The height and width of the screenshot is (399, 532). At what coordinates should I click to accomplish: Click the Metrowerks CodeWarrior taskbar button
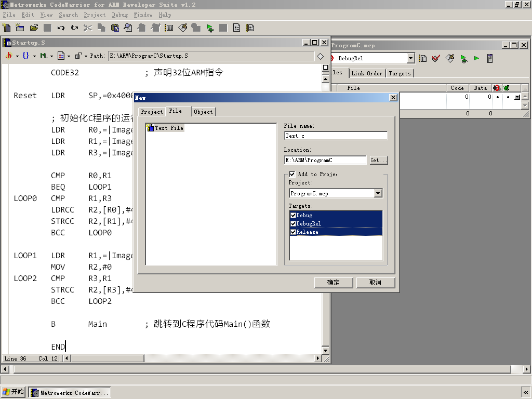70,393
